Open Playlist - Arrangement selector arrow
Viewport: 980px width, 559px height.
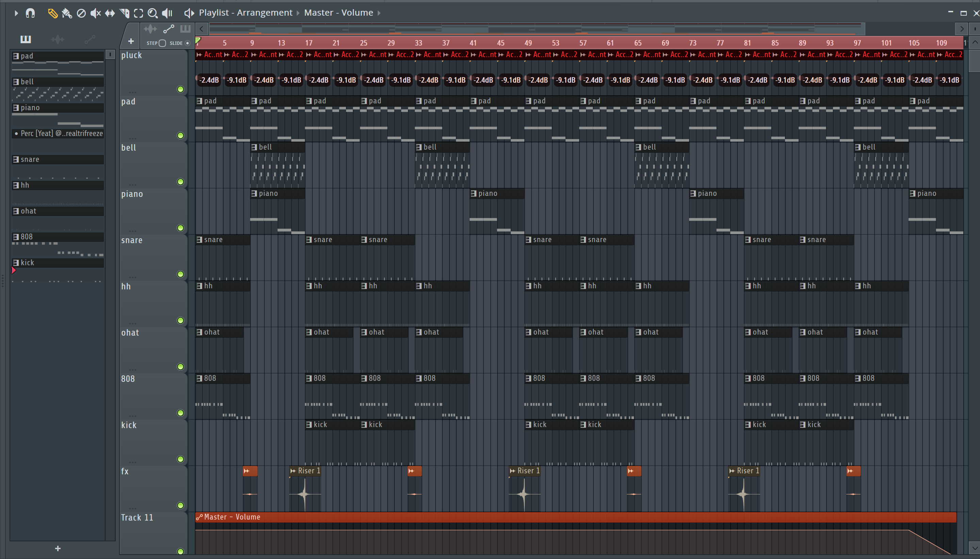coord(298,13)
